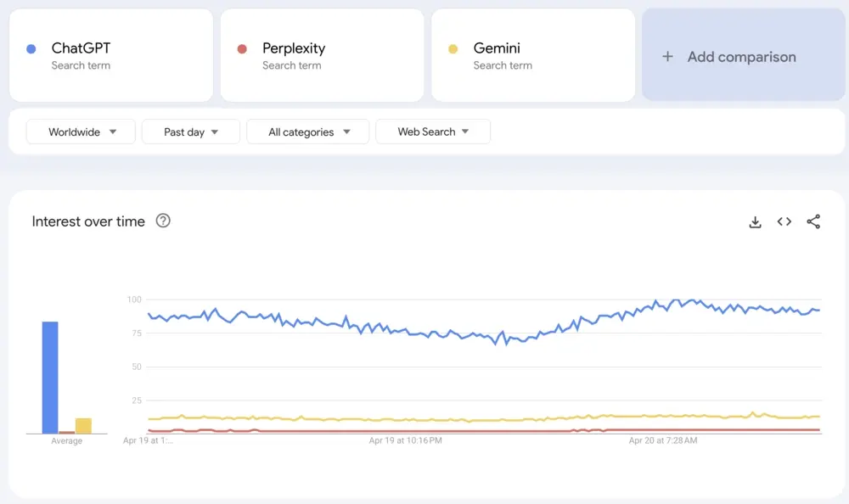Select the blue ChatGPT legend dot
Image resolution: width=849 pixels, height=504 pixels.
tap(31, 48)
